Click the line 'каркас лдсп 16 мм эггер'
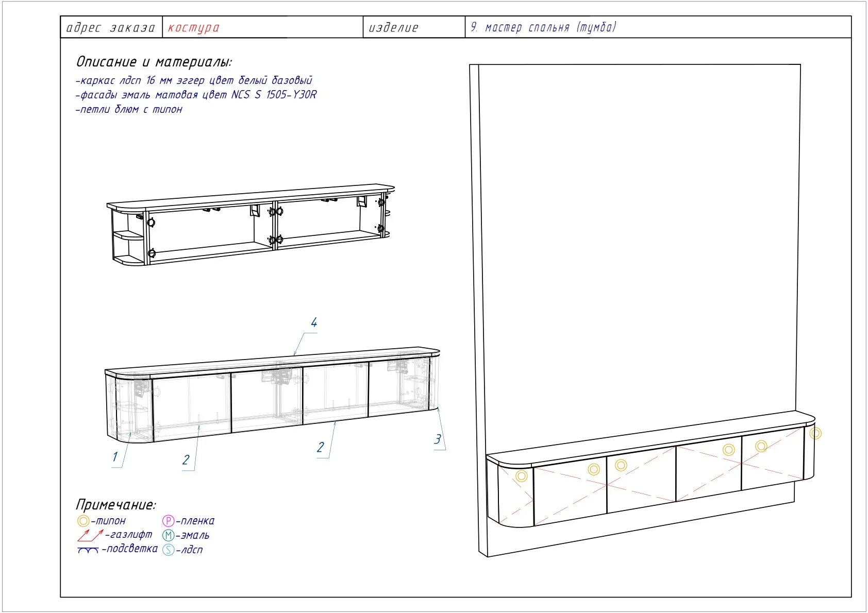The image size is (868, 613). (194, 80)
